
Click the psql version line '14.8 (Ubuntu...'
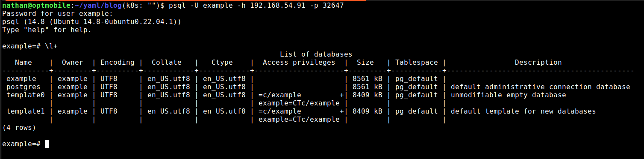[92, 22]
